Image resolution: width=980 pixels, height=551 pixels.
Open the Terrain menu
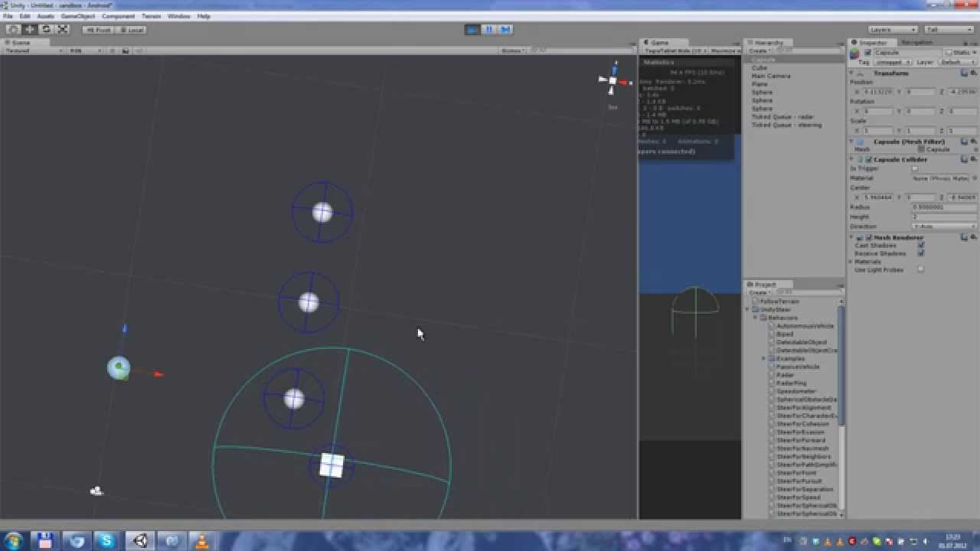point(151,16)
